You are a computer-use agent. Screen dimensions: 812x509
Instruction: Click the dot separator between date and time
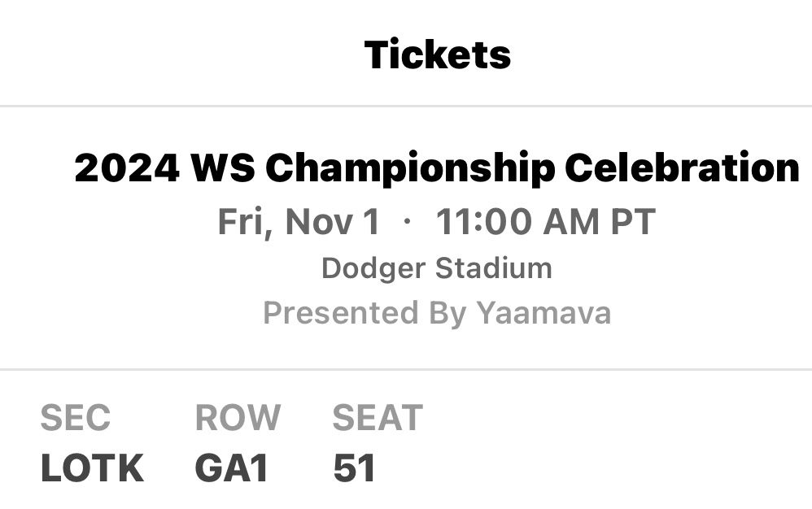click(x=409, y=221)
